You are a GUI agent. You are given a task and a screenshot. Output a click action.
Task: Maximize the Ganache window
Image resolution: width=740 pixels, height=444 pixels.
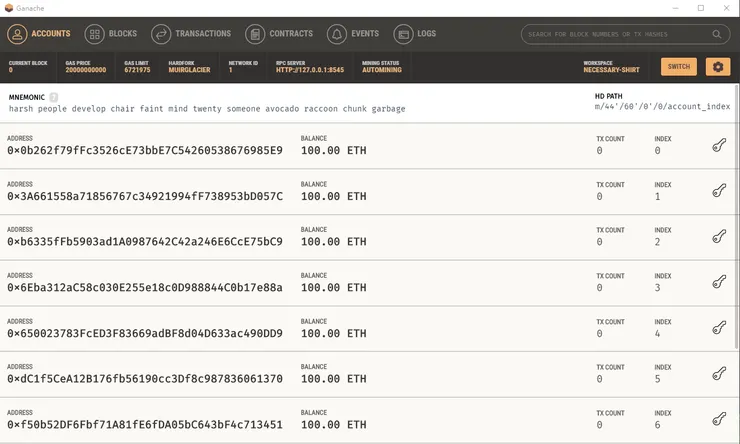click(701, 8)
